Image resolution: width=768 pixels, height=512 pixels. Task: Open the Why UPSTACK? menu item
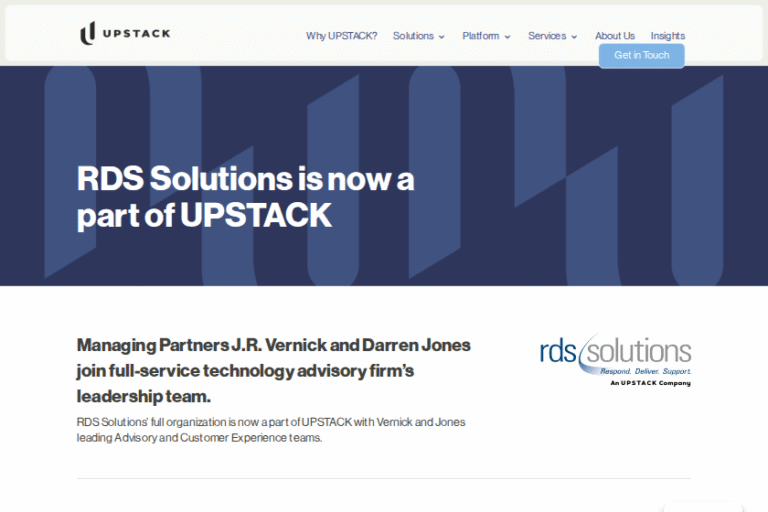pyautogui.click(x=341, y=36)
